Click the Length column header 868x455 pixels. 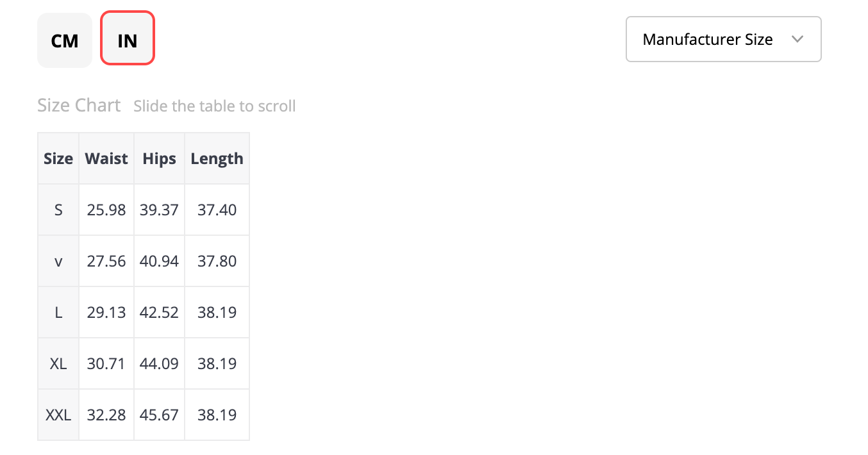pos(217,158)
